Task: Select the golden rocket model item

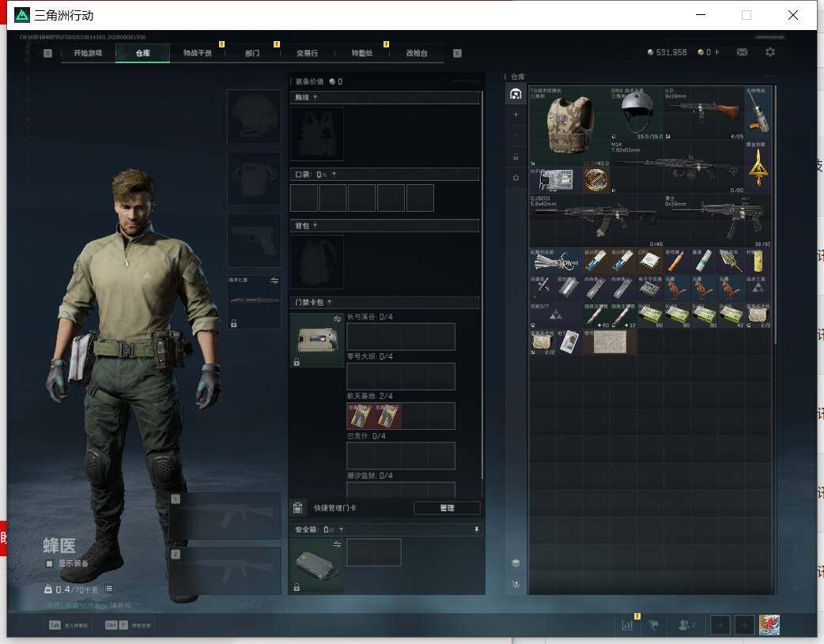Action: pos(758,167)
